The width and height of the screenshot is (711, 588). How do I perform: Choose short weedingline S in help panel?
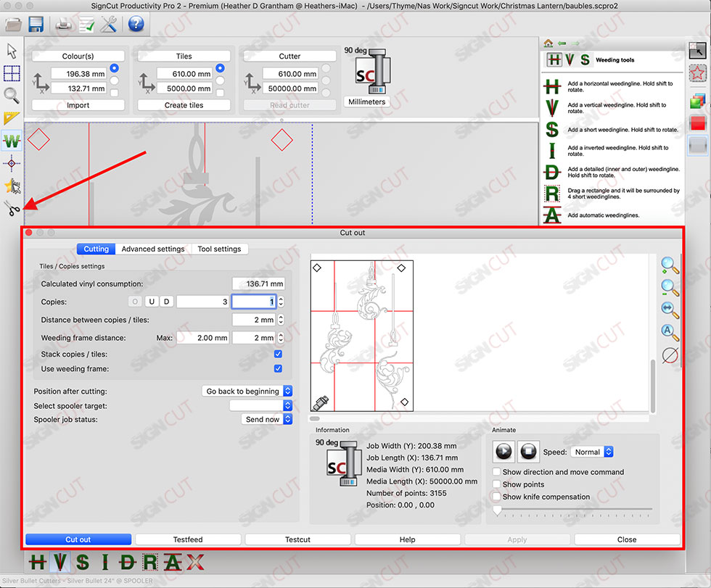click(552, 130)
